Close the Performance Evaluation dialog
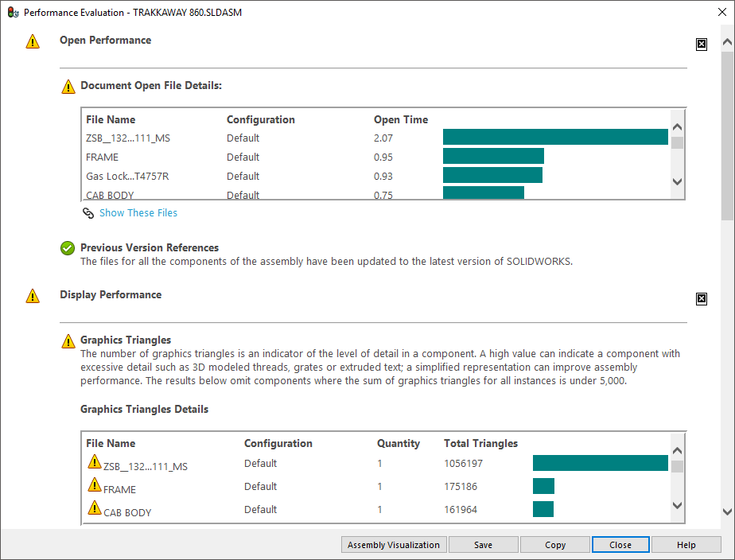Image resolution: width=735 pixels, height=560 pixels. (x=620, y=545)
